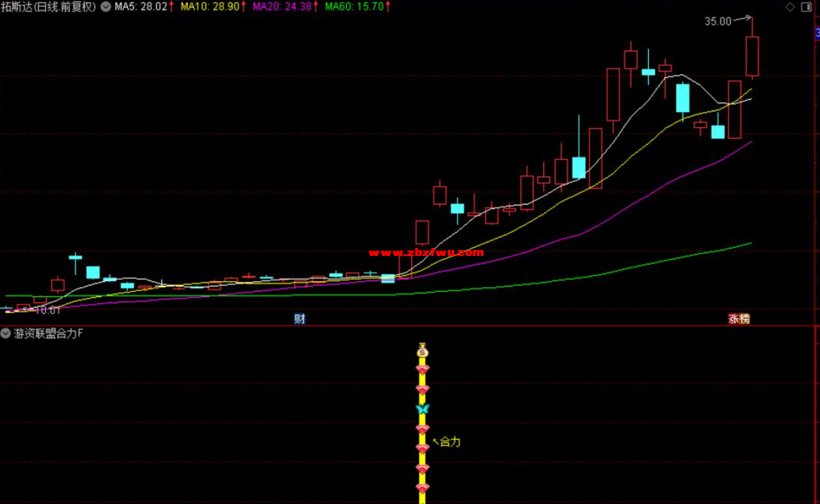Click the 游资联盟合力F indicator name
The height and width of the screenshot is (504, 820).
pos(48,334)
